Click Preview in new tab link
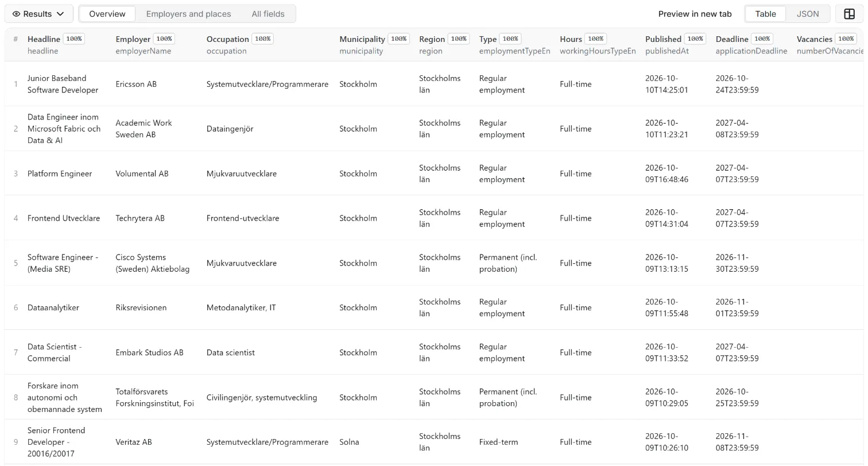This screenshot has height=466, width=868. (695, 14)
